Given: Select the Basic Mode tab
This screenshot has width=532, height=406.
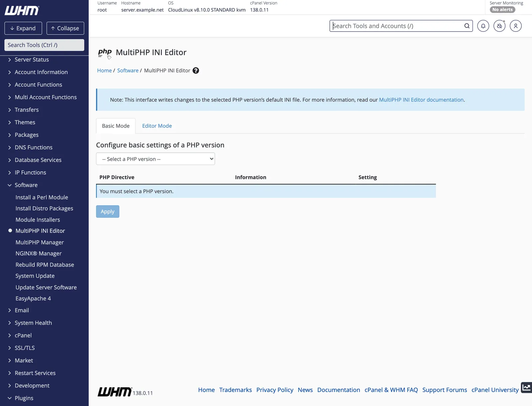Looking at the screenshot, I should pyautogui.click(x=116, y=126).
